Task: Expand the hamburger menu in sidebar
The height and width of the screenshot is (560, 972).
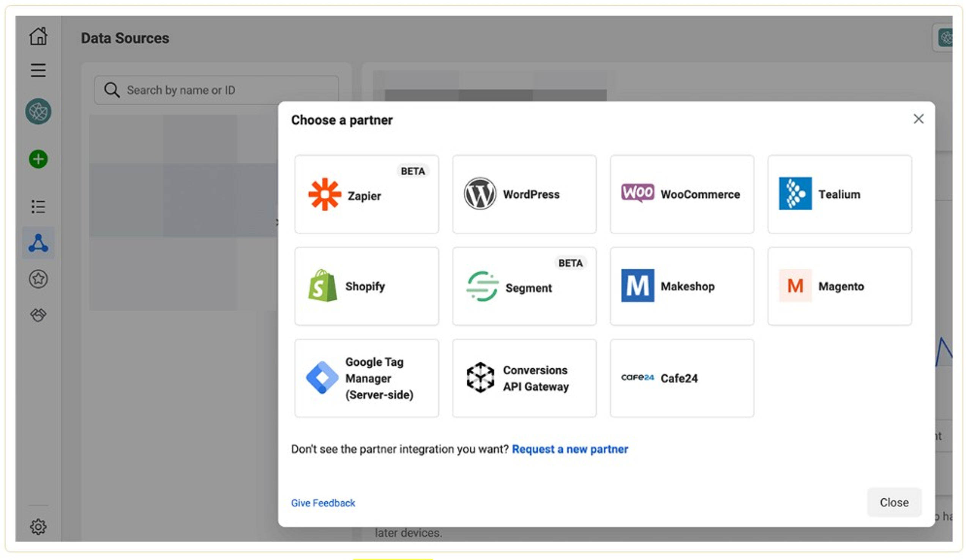Action: point(38,71)
